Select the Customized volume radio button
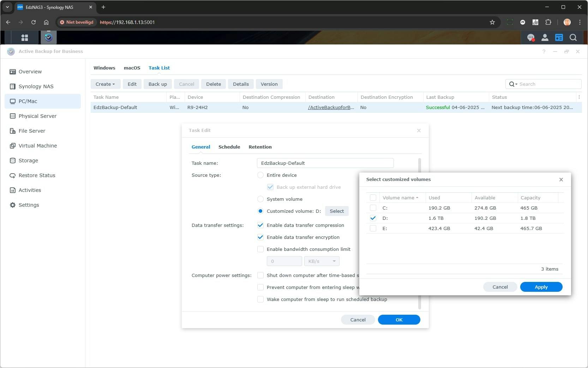Viewport: 588px width, 368px height. pos(260,211)
